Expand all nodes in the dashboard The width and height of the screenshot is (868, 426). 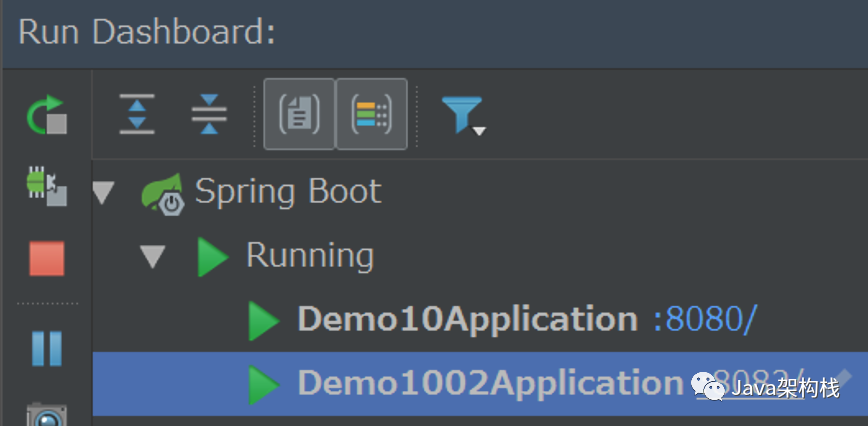coord(137,114)
